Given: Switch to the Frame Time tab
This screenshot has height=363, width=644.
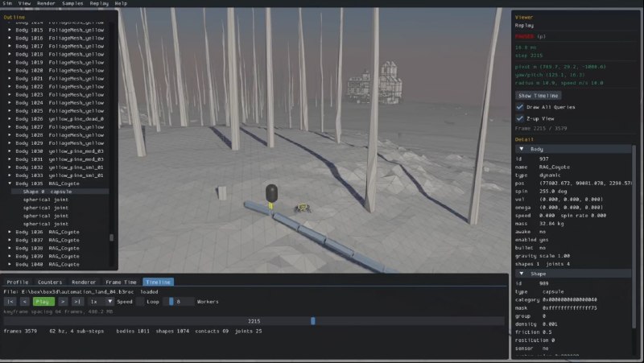Looking at the screenshot, I should [121, 282].
